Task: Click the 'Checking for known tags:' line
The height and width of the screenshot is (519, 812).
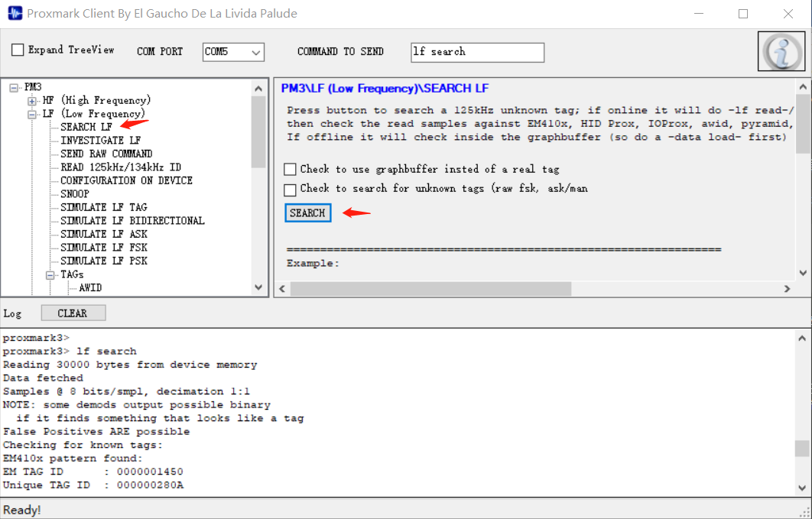Action: (x=83, y=445)
